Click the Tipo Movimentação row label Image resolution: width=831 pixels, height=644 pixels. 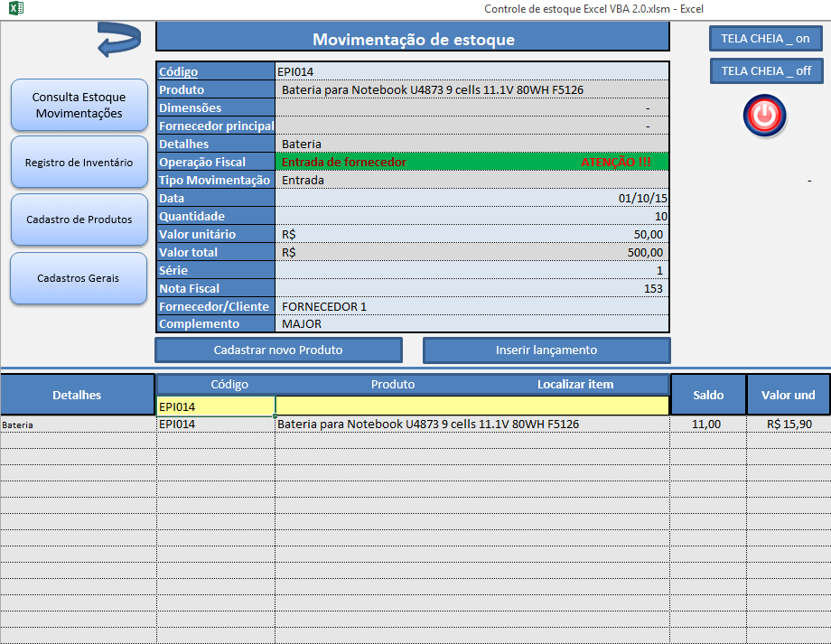(x=216, y=180)
